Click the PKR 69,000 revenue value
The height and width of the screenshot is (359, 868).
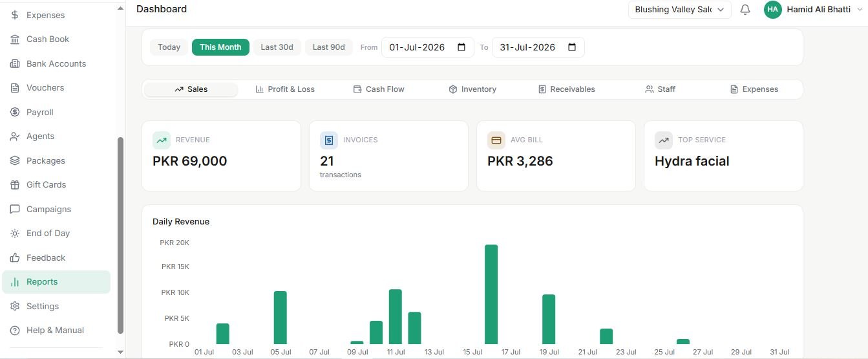[190, 161]
